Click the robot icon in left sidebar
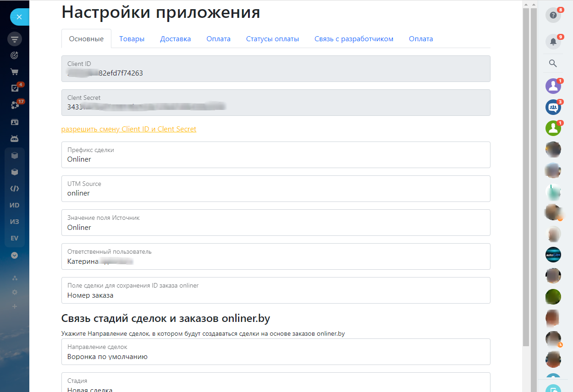Image resolution: width=573 pixels, height=392 pixels. [15, 138]
